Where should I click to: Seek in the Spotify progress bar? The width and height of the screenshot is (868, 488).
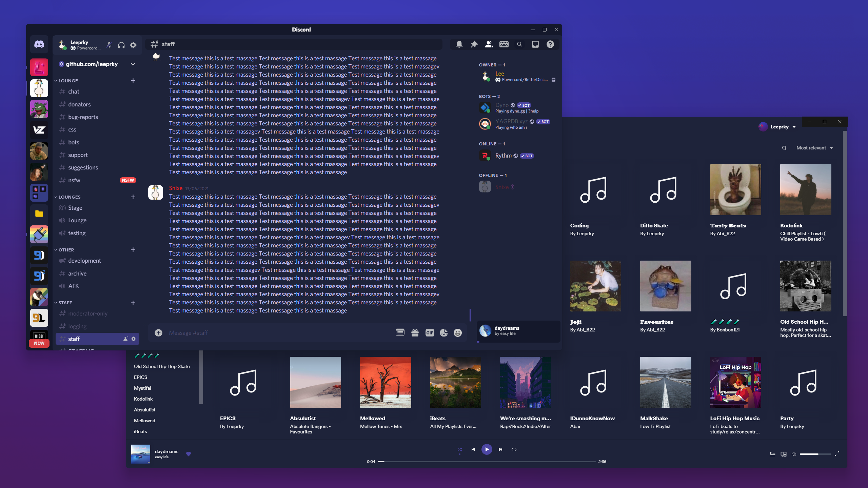coord(487,462)
